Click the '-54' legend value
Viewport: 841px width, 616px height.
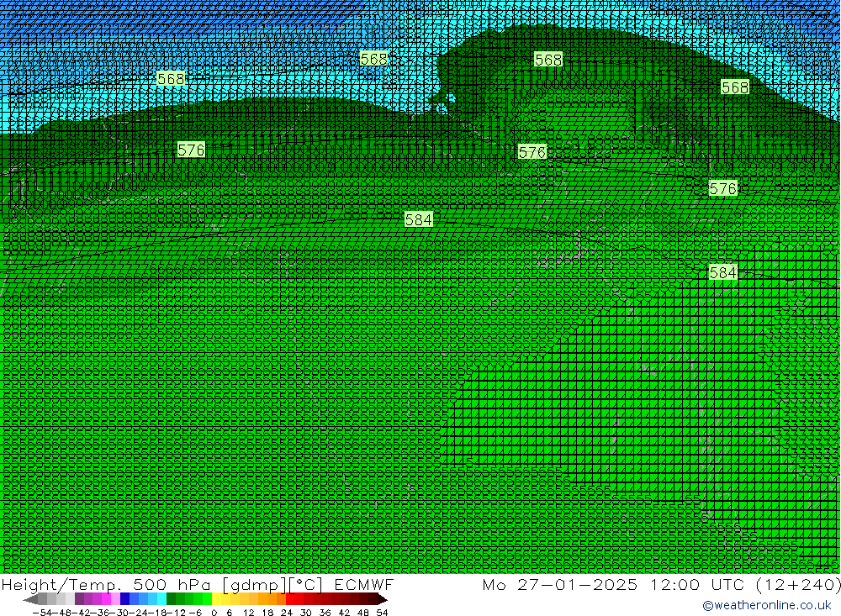[x=42, y=613]
